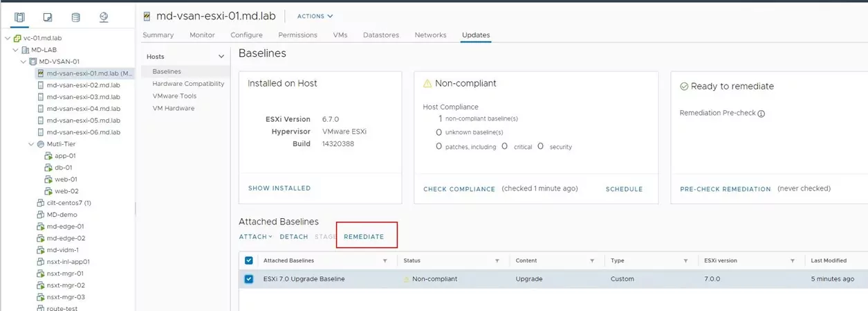Click resource pool icon beside Mutli-Tier
868x311 pixels.
click(41, 144)
